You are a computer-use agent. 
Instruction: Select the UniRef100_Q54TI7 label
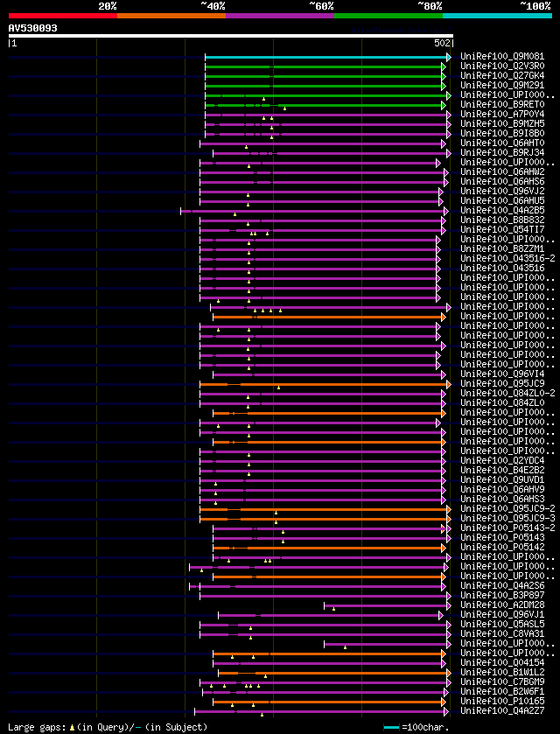tap(502, 229)
